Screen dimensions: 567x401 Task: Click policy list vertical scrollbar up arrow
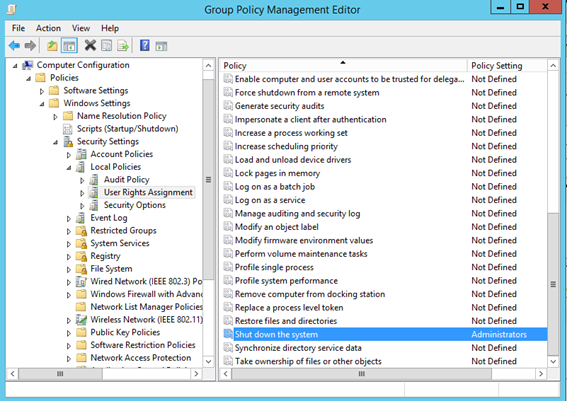point(553,65)
